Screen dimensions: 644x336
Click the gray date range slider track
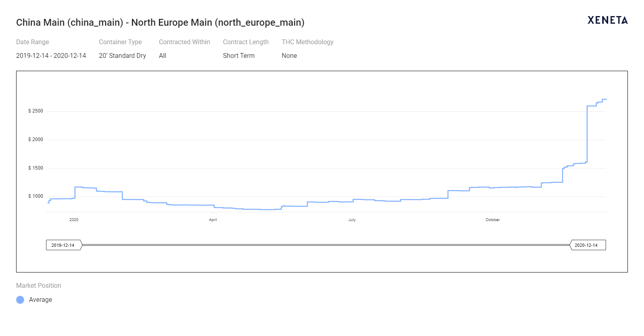326,245
